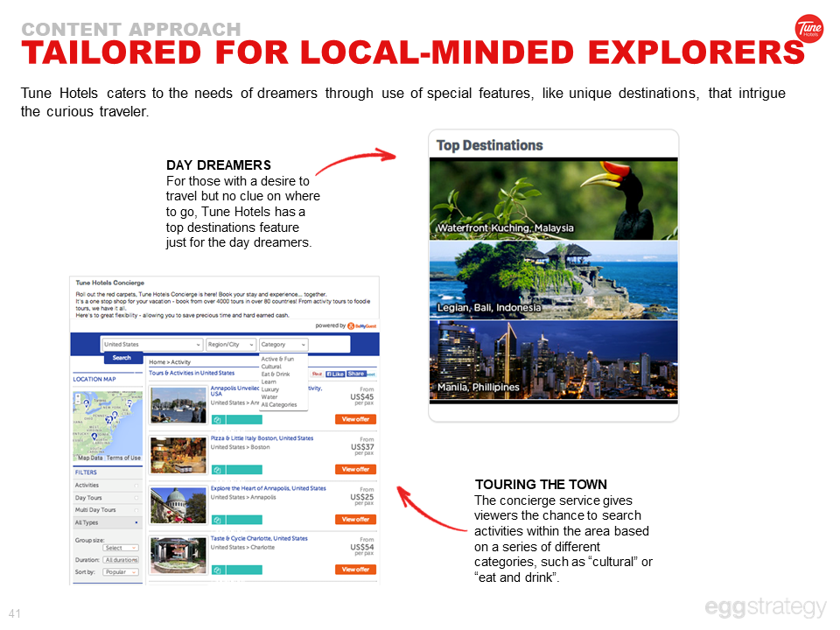Click the FILTERS heading
This screenshot has width=840, height=630.
(x=86, y=472)
